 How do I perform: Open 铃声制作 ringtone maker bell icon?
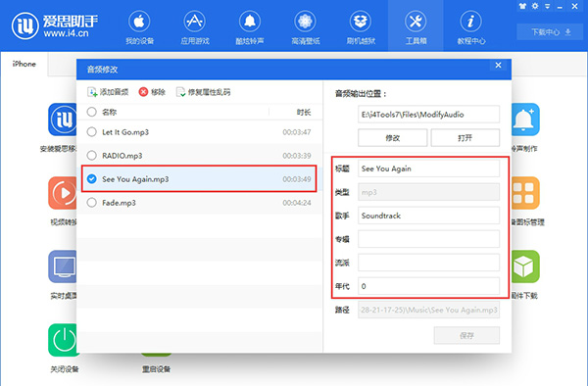525,120
